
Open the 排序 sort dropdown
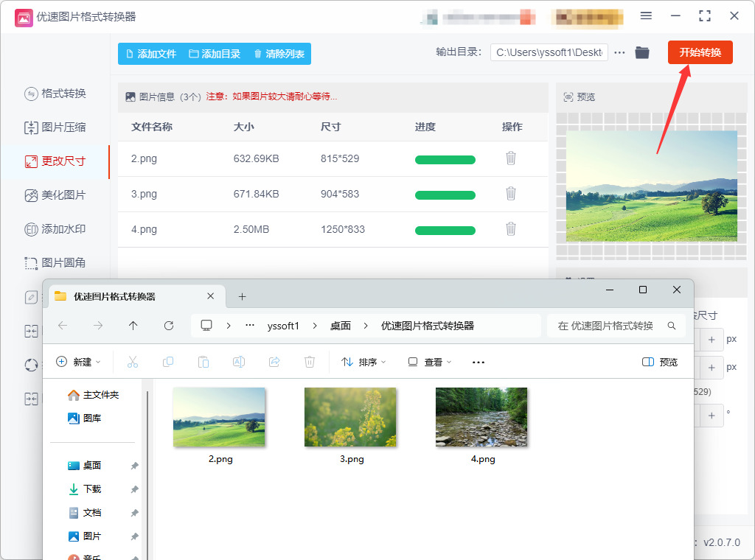coord(363,362)
